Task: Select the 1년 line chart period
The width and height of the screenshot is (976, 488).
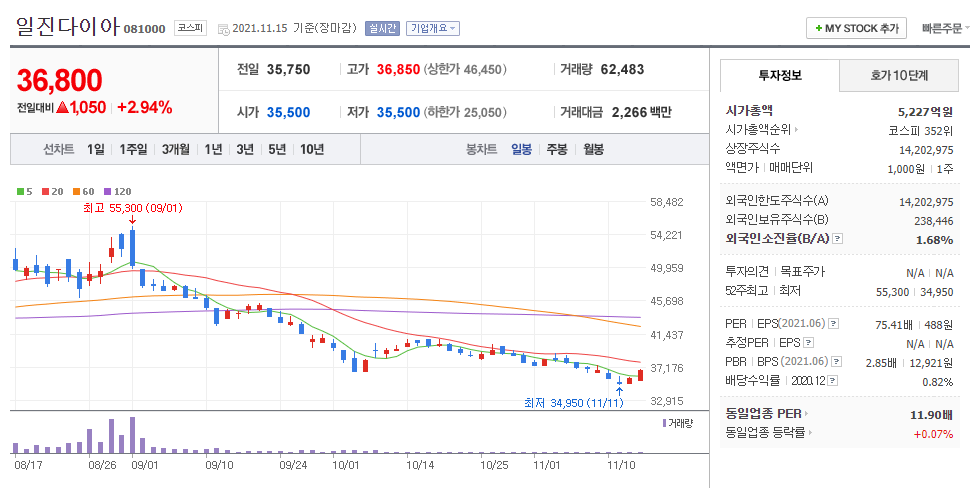Action: point(213,149)
